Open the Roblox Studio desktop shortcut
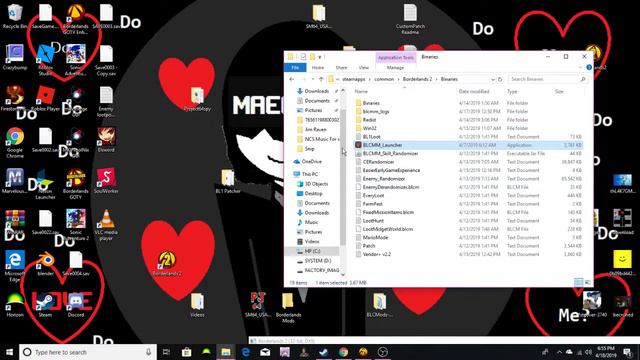This screenshot has width=640, height=360. [x=45, y=60]
